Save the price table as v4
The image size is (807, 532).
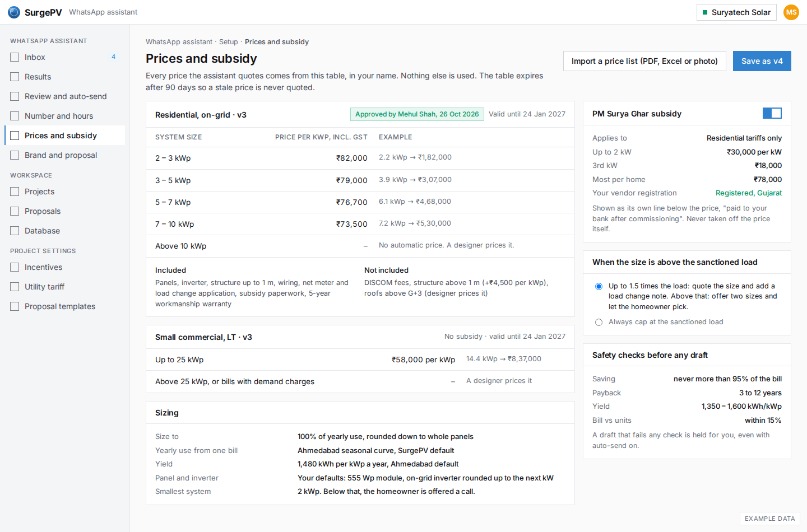click(762, 61)
